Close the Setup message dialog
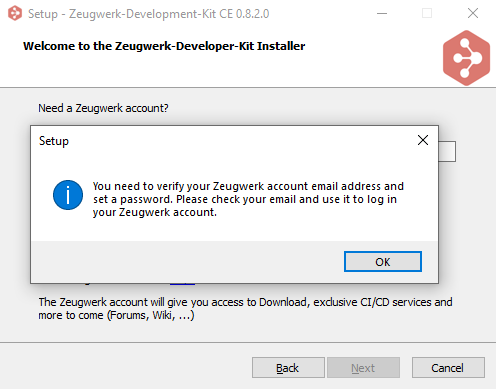 click(x=423, y=140)
